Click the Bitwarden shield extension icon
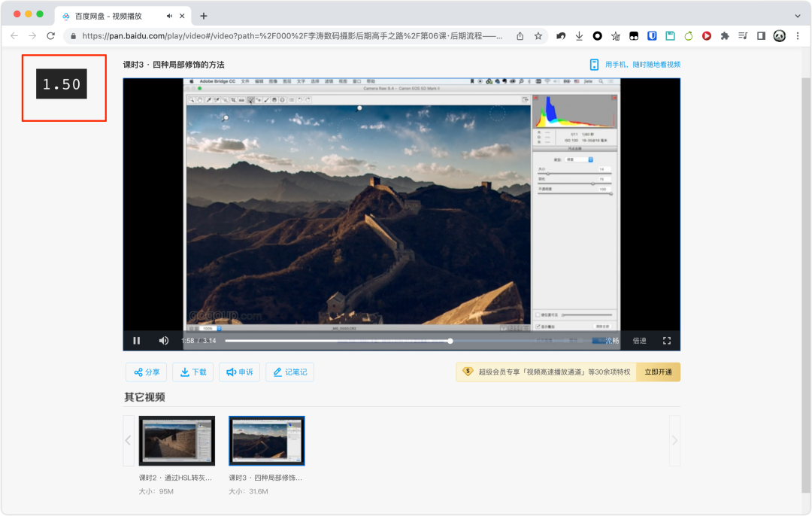The height and width of the screenshot is (516, 812). coord(652,36)
